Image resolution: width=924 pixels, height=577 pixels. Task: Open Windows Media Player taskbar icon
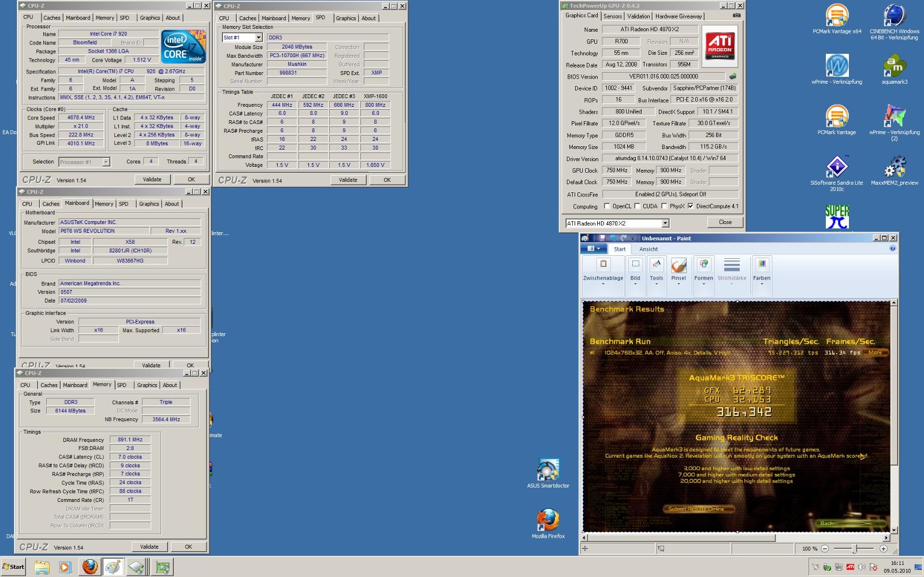coord(65,567)
